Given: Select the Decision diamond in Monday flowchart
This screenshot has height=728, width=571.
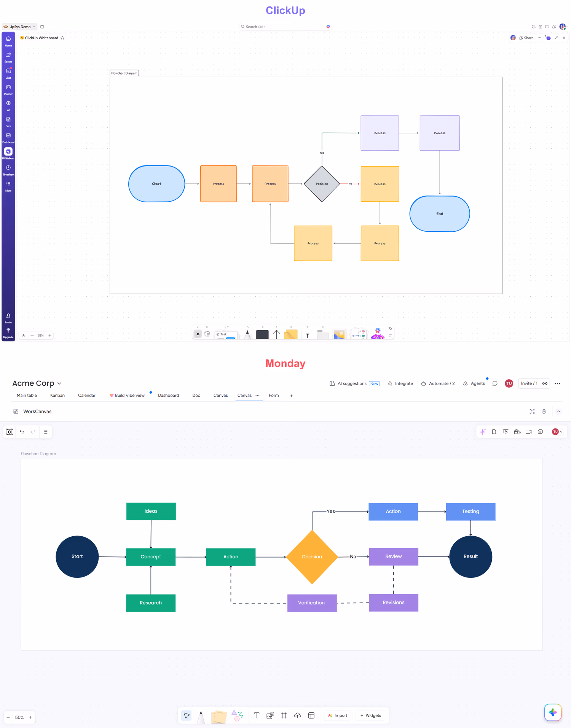Looking at the screenshot, I should pyautogui.click(x=312, y=557).
